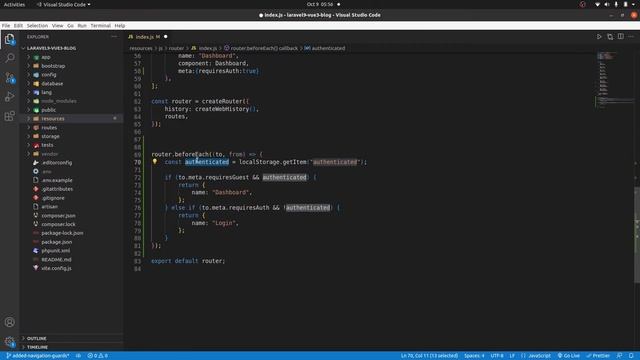
Task: Change encoding via UTF-8 indicator
Action: click(497, 356)
